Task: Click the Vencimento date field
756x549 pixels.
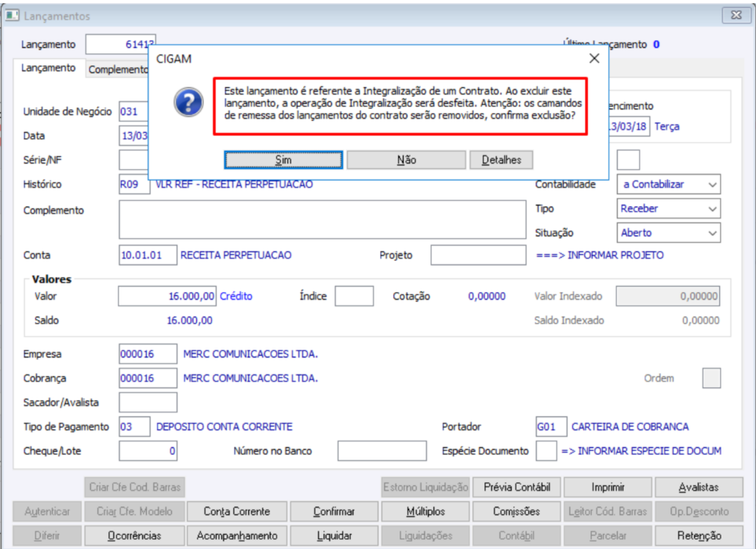Action: 629,126
